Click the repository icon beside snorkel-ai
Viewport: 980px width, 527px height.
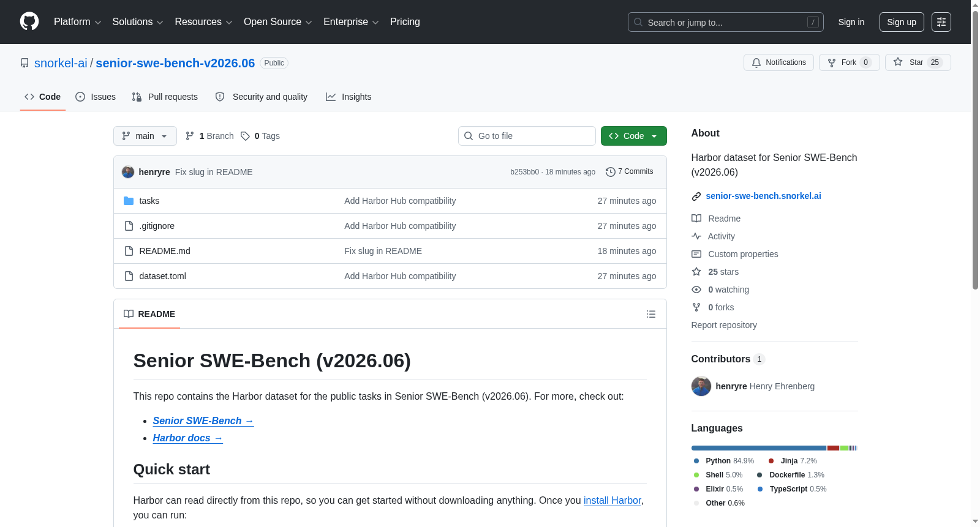click(24, 63)
